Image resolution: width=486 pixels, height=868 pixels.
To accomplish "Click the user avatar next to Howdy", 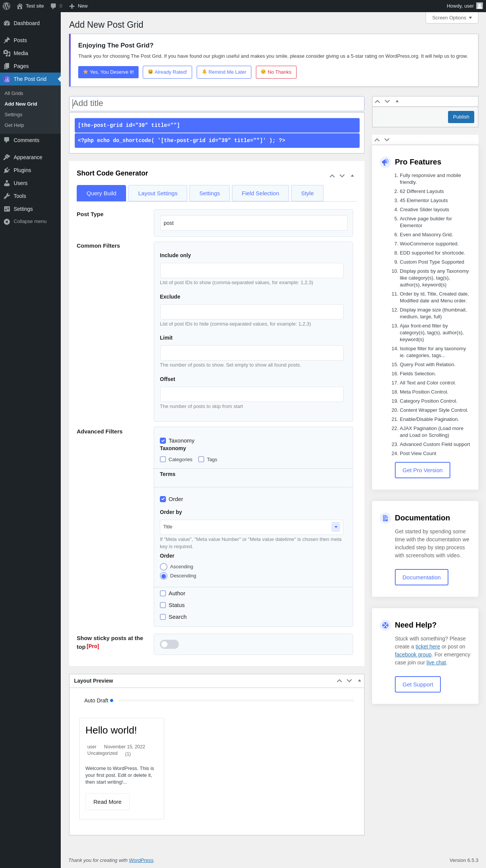I will 480,6.
